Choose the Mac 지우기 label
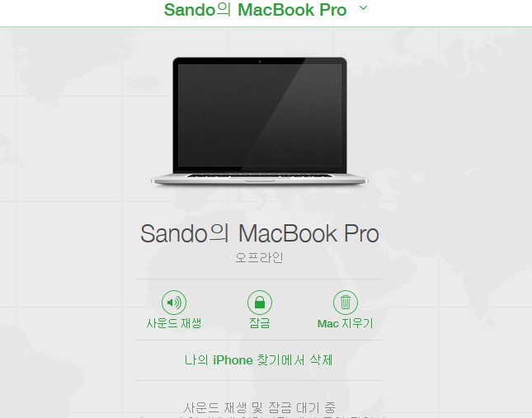This screenshot has width=532, height=418. (346, 323)
